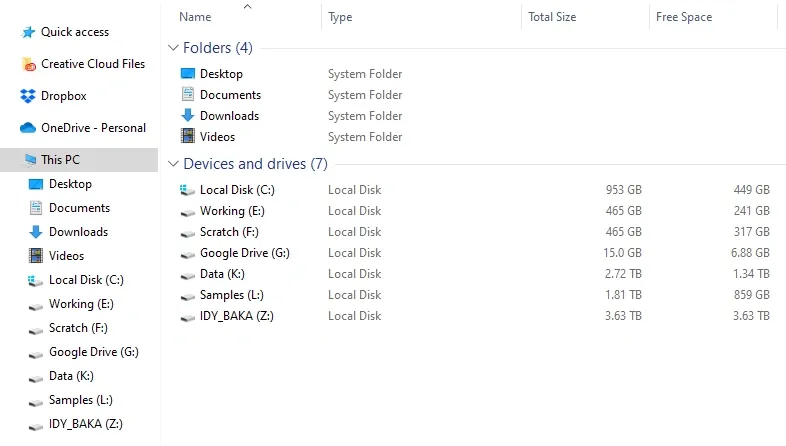786x446 pixels.
Task: Click the Documents folder icon in Folders group
Action: click(187, 94)
